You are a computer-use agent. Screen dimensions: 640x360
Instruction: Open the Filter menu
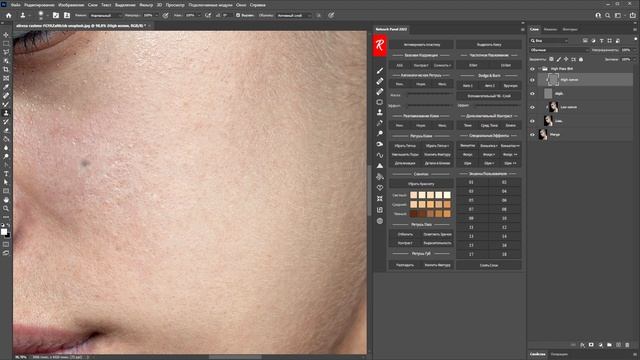[146, 5]
